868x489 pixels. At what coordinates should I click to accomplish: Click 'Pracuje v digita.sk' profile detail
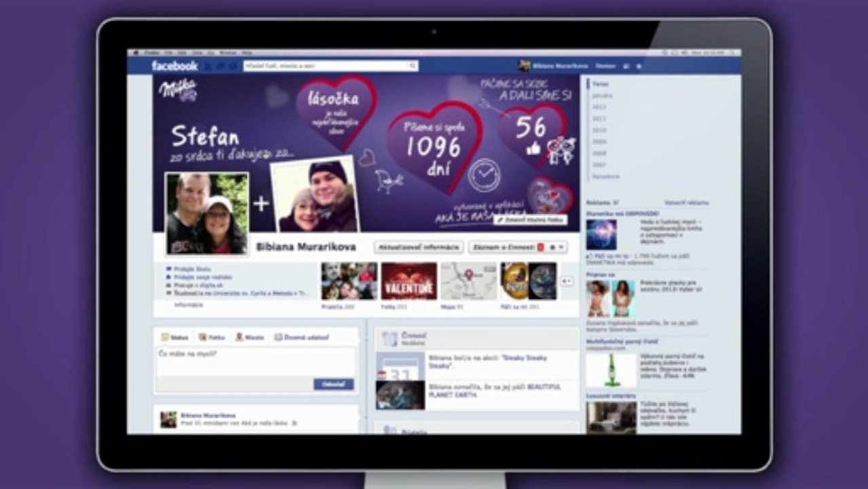click(x=198, y=285)
